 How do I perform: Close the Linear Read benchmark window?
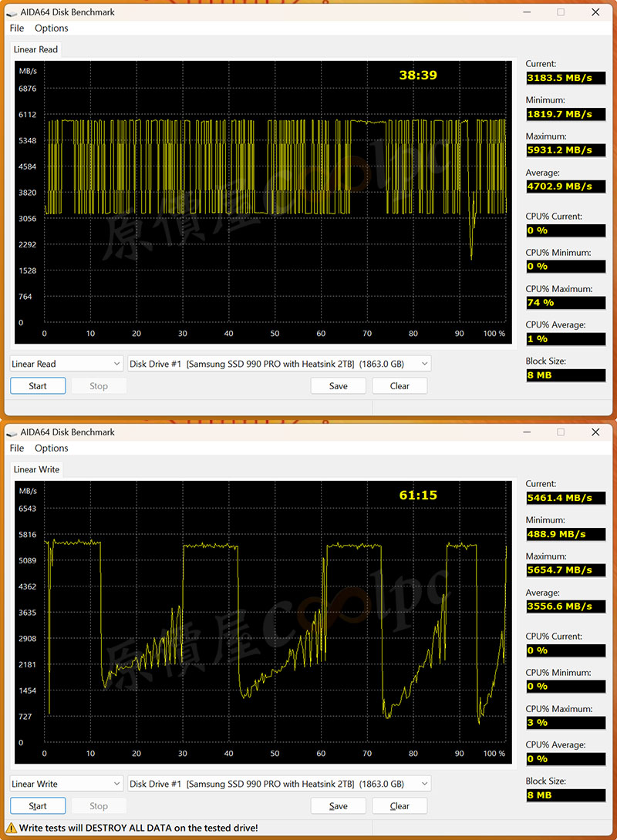pyautogui.click(x=595, y=12)
